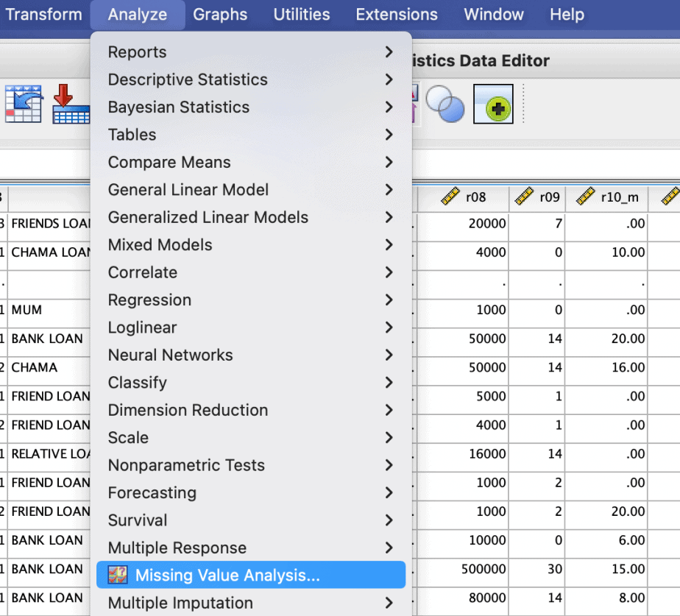Click the Missing Value Analysis icon
680x616 pixels.
[x=118, y=575]
